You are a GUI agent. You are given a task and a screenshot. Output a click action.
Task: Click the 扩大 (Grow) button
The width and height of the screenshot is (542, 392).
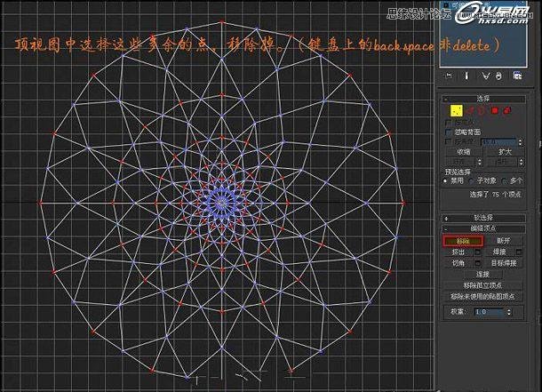tap(505, 152)
